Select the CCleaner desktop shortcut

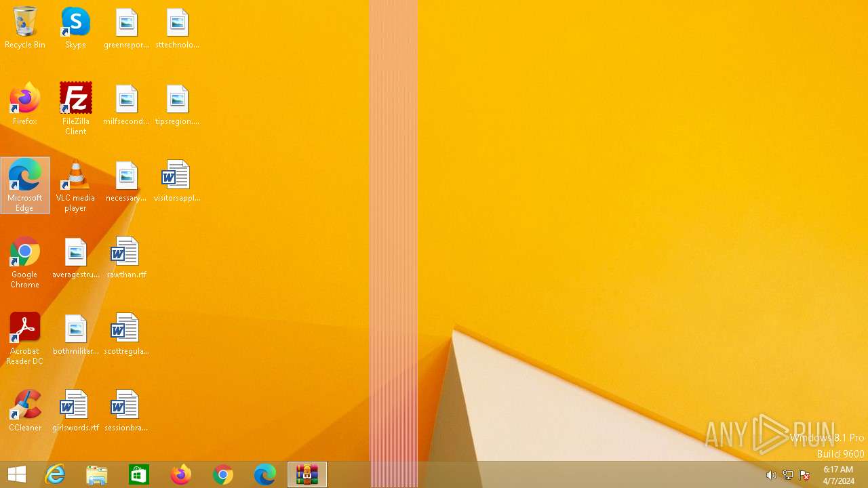click(25, 411)
